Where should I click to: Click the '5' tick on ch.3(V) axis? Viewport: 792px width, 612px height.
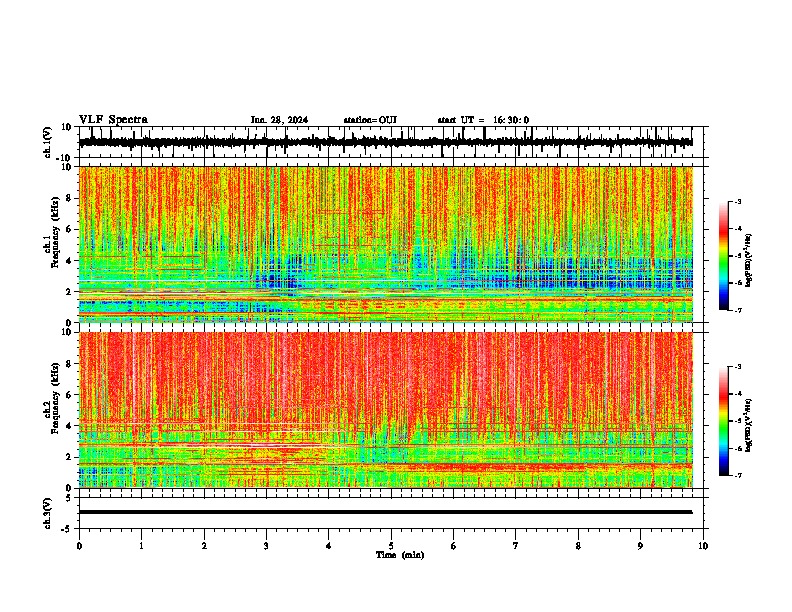[x=69, y=498]
